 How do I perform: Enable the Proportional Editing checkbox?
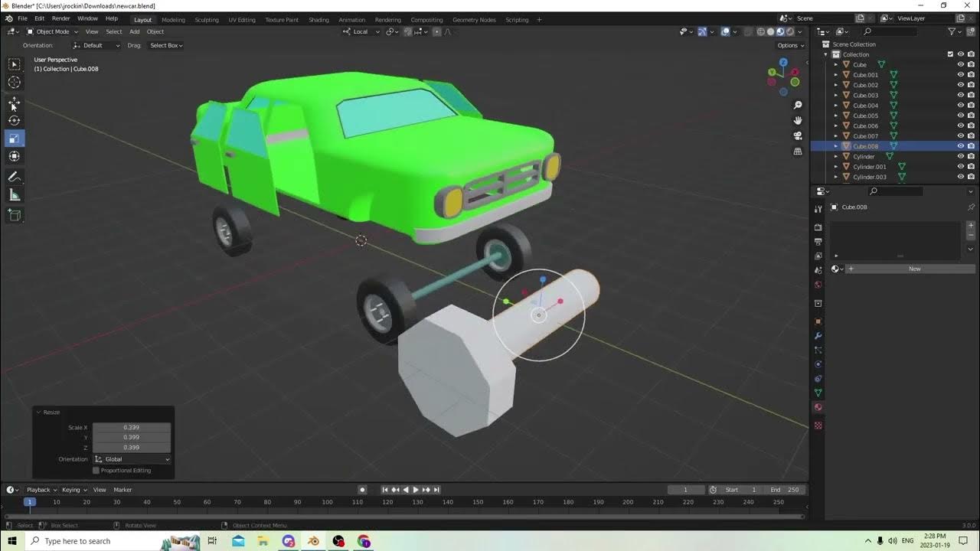coord(96,470)
